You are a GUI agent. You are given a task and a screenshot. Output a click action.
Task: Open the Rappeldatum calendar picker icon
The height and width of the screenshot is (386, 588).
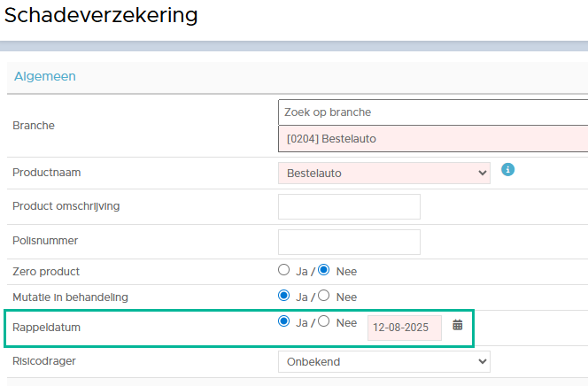click(458, 325)
